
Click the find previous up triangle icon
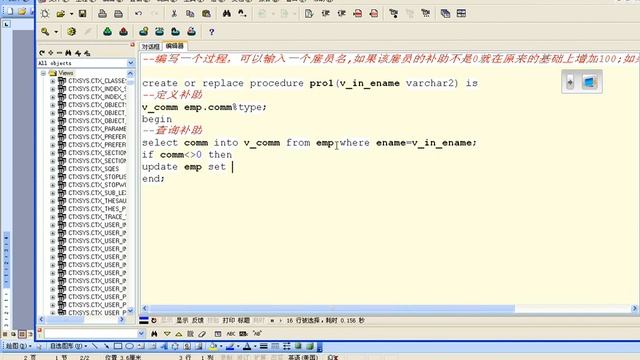179,334
